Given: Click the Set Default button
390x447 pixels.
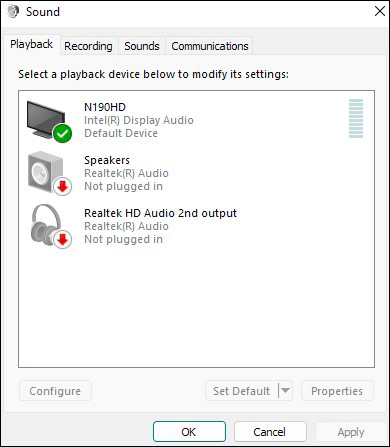Looking at the screenshot, I should click(242, 391).
